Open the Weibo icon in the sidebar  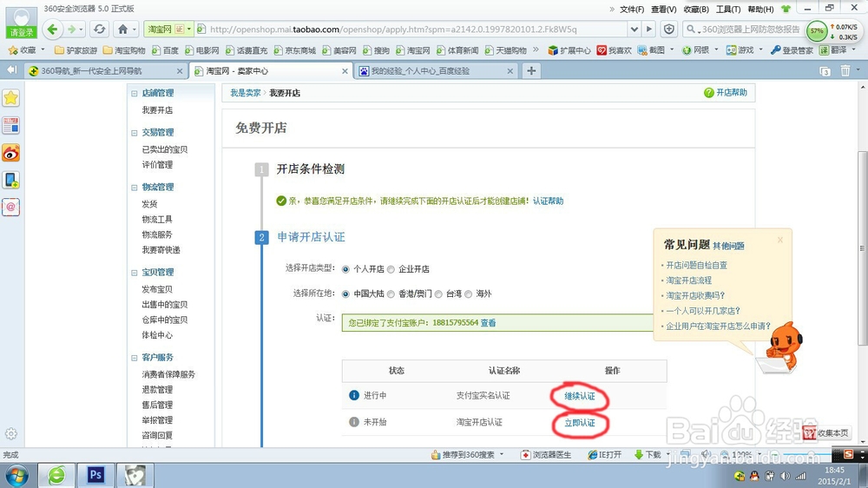(x=10, y=153)
